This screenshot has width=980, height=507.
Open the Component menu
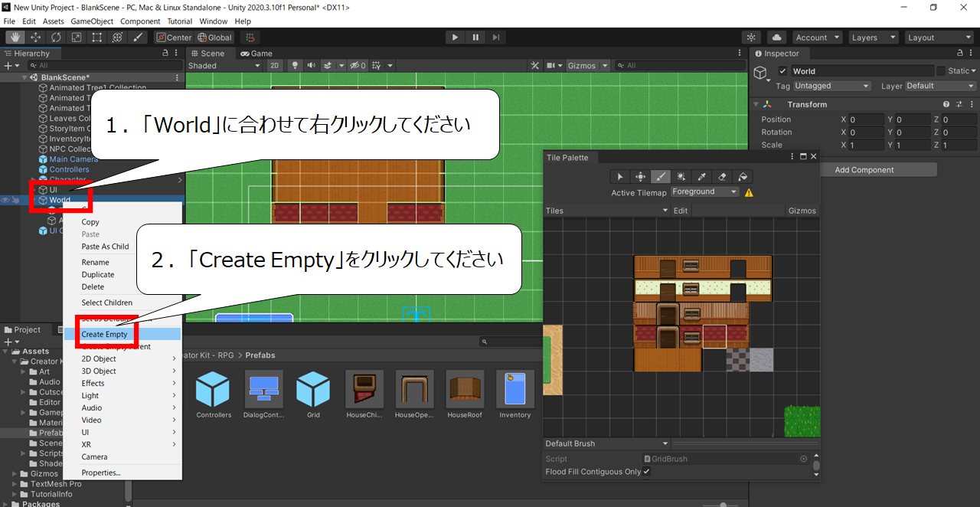pos(140,21)
